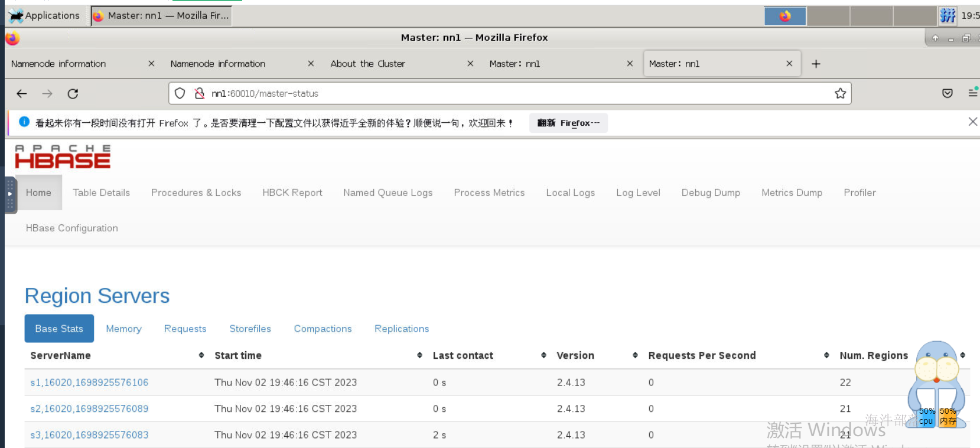980x448 pixels.
Task: Switch to second Namenode information tab
Action: pyautogui.click(x=218, y=64)
